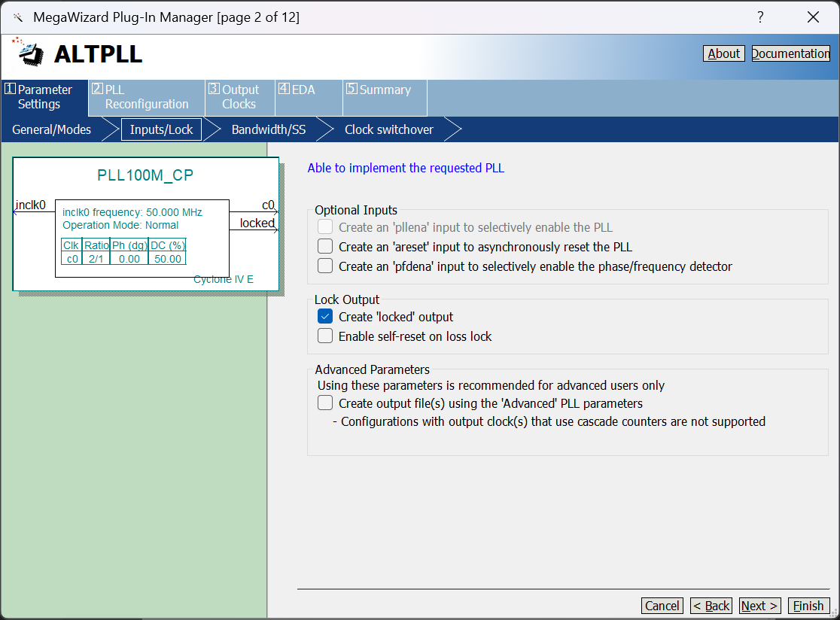Image resolution: width=840 pixels, height=620 pixels.
Task: Open the Output Clocks tab
Action: (240, 97)
